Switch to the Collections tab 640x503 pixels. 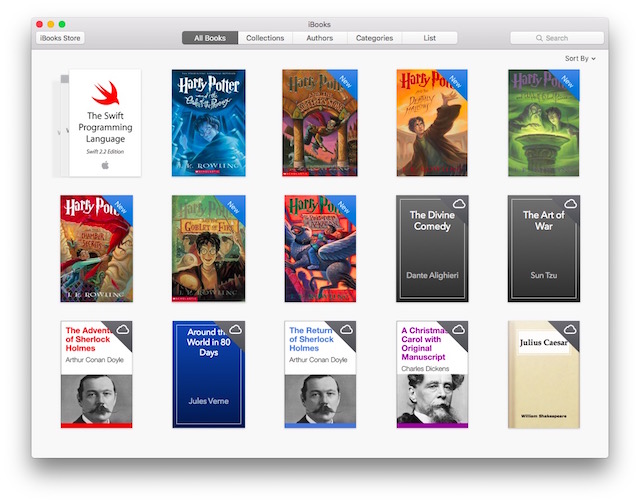(x=265, y=38)
